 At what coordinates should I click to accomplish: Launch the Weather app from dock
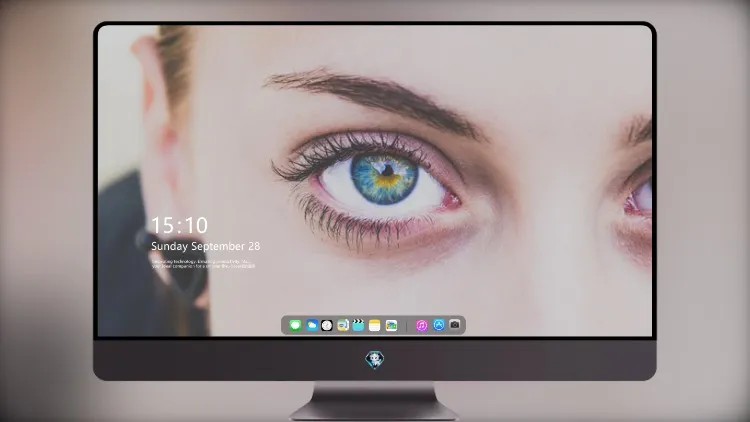[312, 325]
